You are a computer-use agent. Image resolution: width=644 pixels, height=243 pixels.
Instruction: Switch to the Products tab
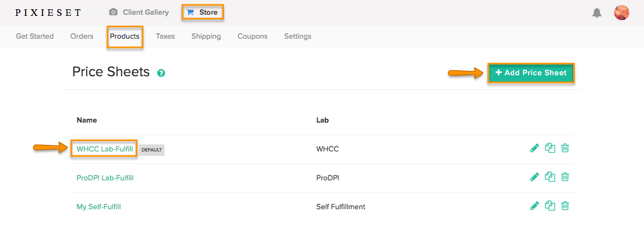coord(125,36)
